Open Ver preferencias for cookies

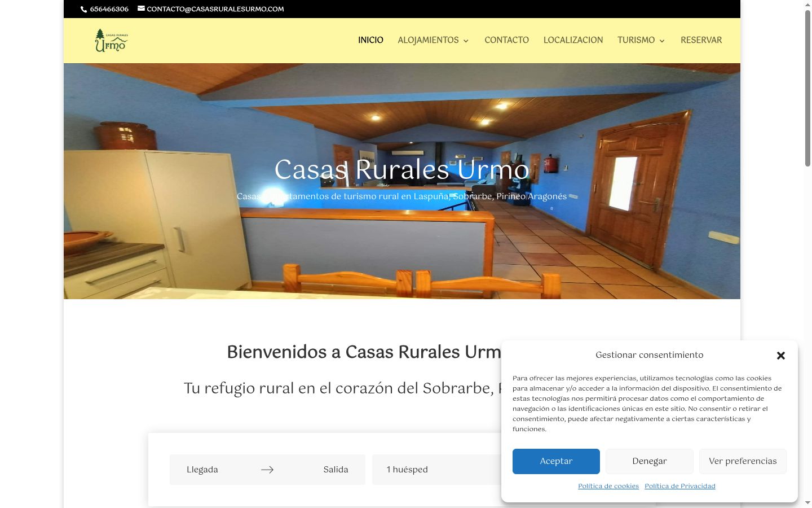[743, 461]
